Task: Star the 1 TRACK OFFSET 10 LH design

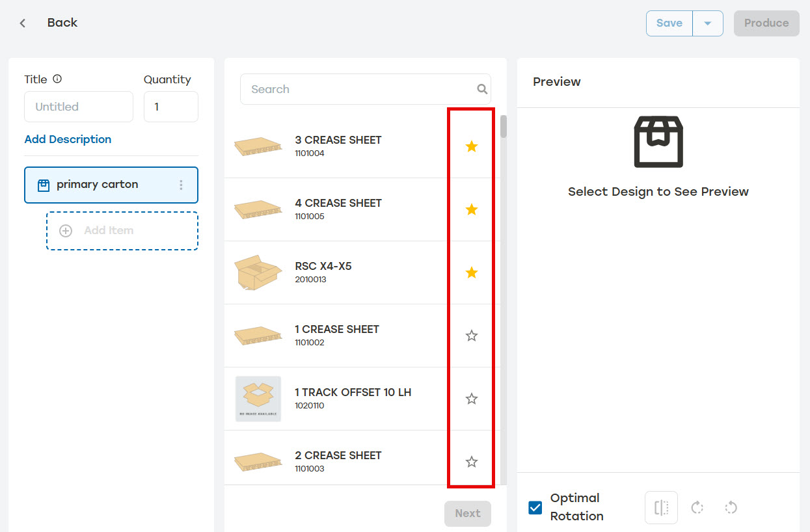Action: (472, 399)
